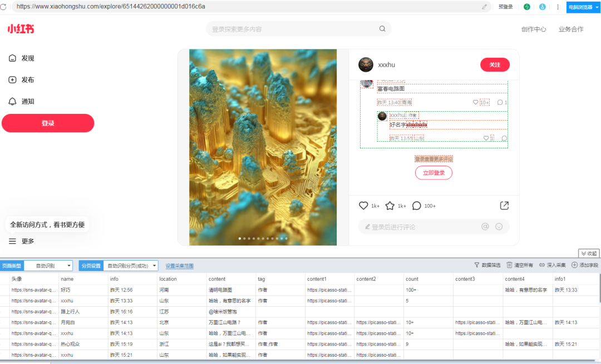Open the 电脑浏览器 dropdown
This screenshot has width=601, height=364.
(583, 7)
